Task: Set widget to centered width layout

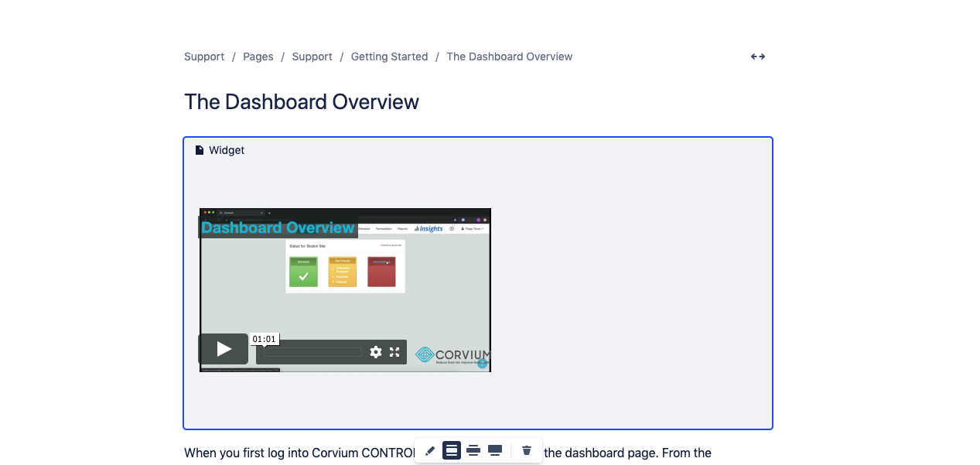Action: pos(452,450)
